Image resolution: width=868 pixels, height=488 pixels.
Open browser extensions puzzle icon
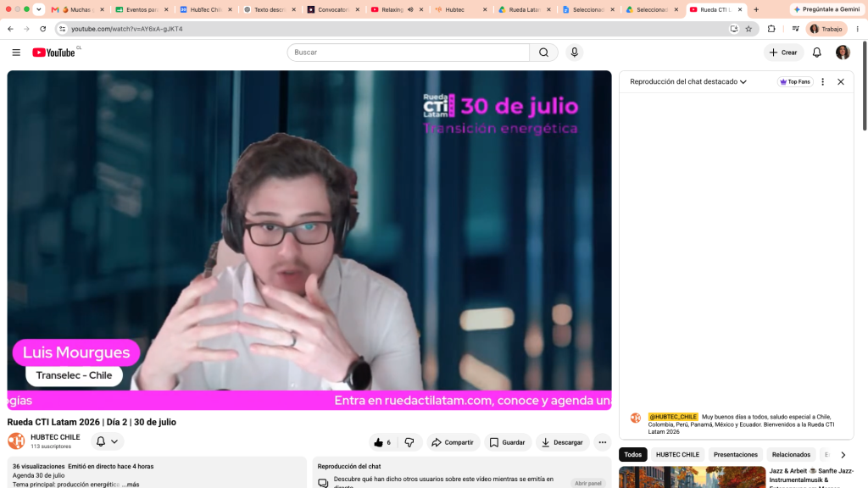pos(771,29)
